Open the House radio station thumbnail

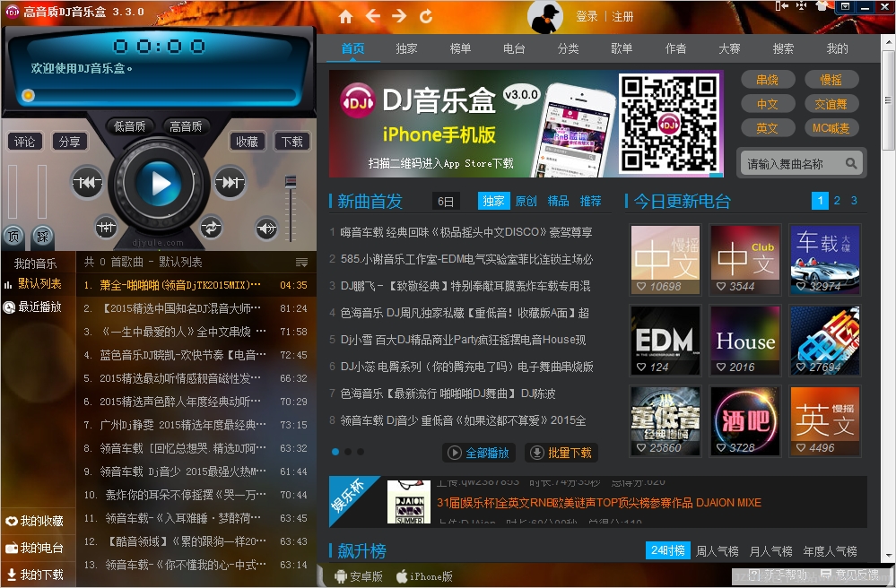tap(745, 341)
